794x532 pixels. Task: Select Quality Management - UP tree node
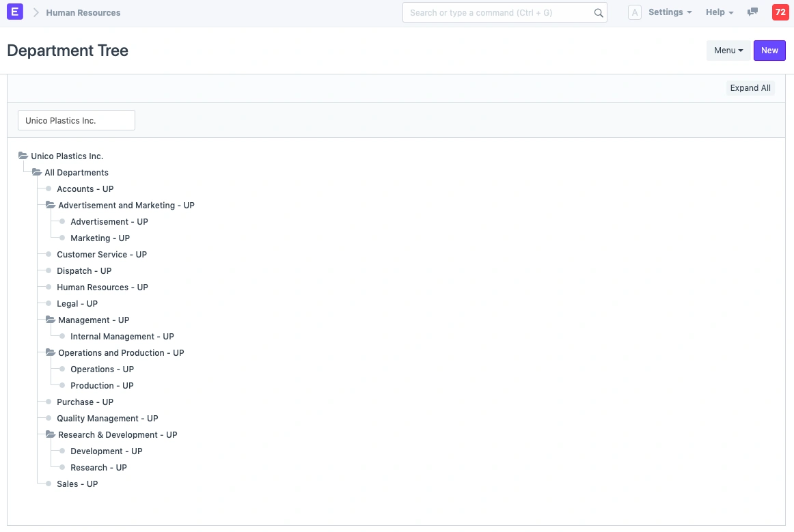click(107, 419)
